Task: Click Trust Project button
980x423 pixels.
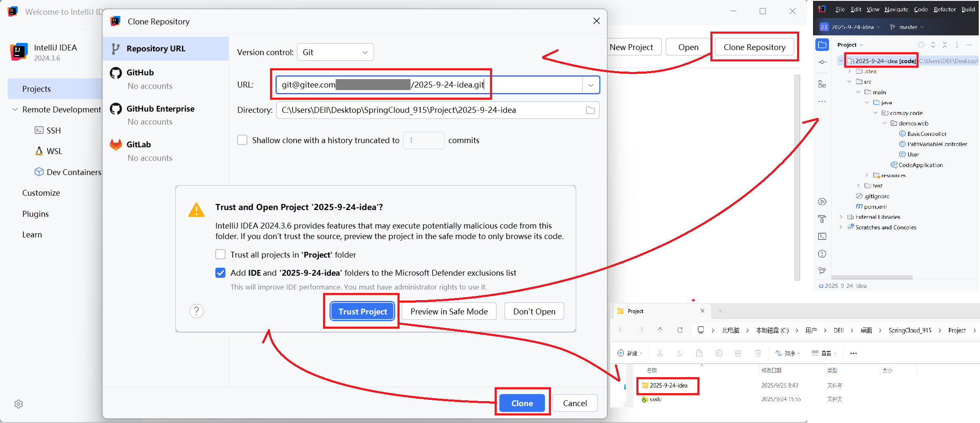Action: point(363,311)
